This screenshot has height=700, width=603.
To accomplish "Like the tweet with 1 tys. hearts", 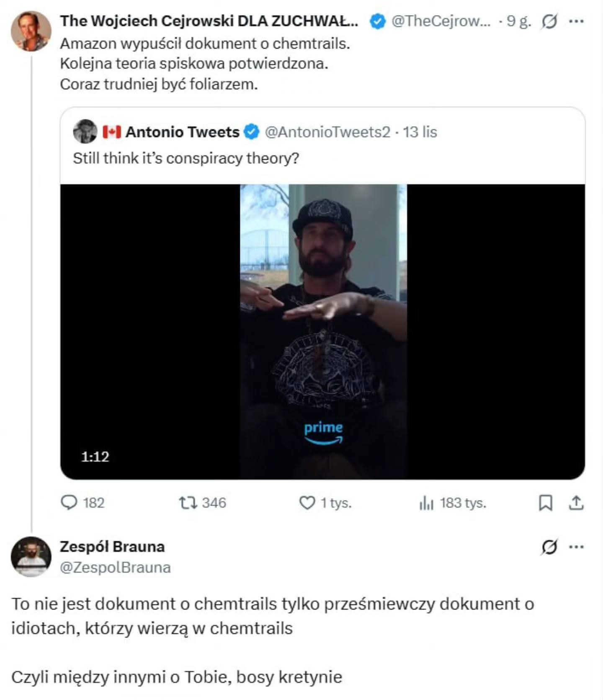I will click(307, 502).
